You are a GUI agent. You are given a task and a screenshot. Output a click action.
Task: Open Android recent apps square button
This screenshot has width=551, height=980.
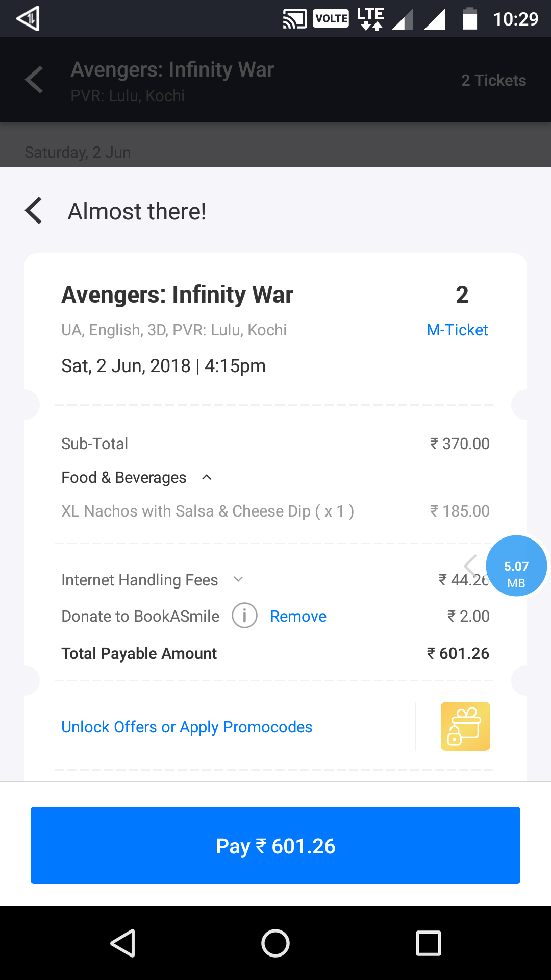(428, 943)
